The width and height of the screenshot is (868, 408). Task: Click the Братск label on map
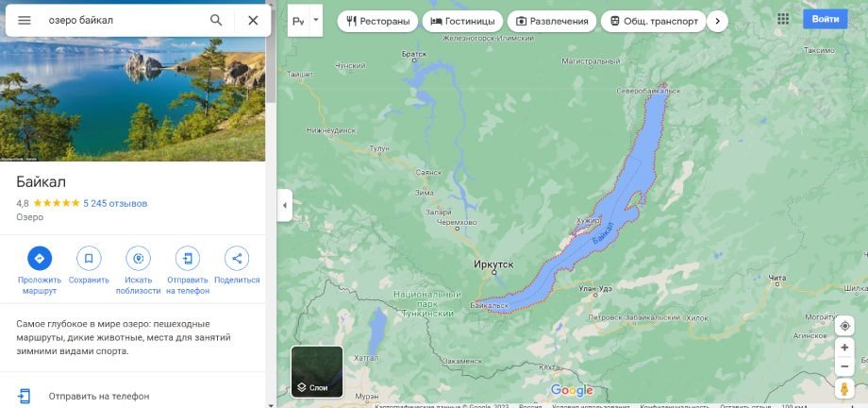point(414,55)
